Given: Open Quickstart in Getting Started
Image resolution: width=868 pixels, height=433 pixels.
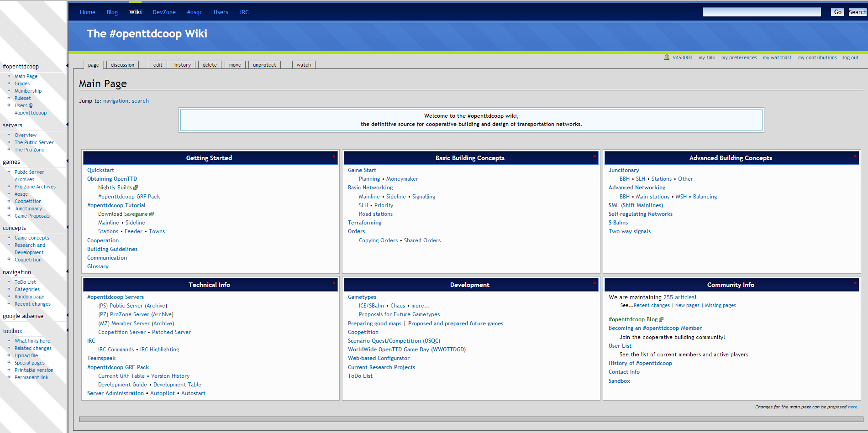Looking at the screenshot, I should (x=101, y=170).
